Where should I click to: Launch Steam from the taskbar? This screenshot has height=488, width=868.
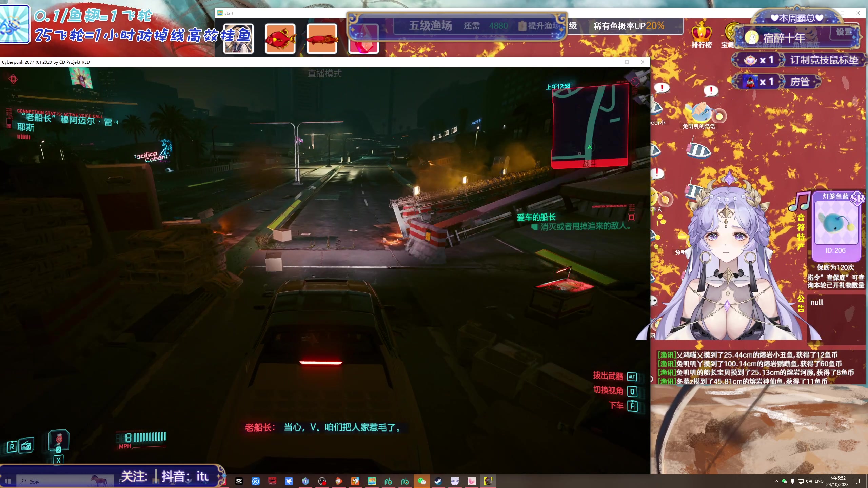coord(438,481)
